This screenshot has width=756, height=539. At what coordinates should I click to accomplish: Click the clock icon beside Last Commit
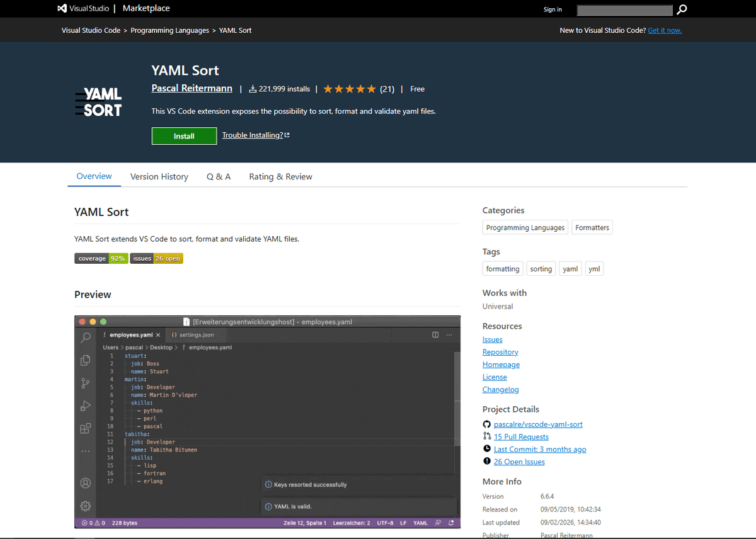486,449
